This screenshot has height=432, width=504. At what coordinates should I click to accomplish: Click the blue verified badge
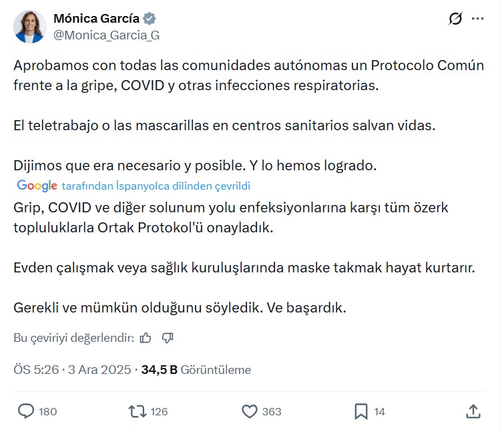(x=150, y=19)
